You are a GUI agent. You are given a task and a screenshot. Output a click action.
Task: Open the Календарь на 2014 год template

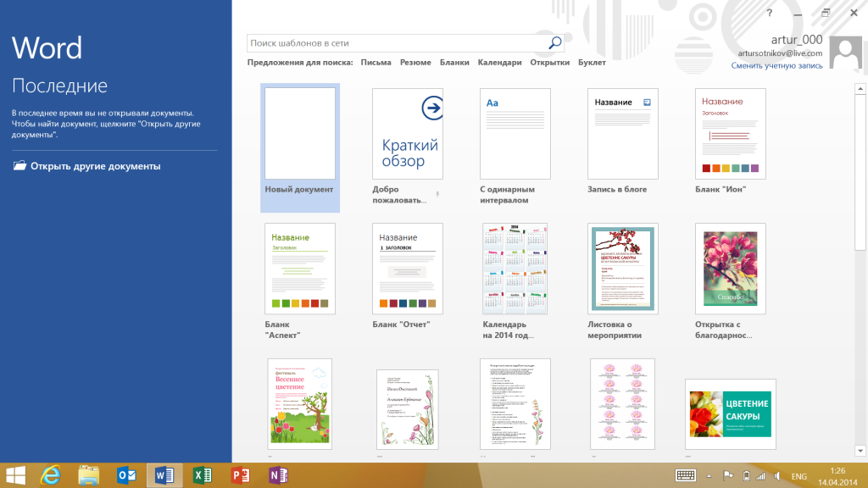tap(515, 269)
